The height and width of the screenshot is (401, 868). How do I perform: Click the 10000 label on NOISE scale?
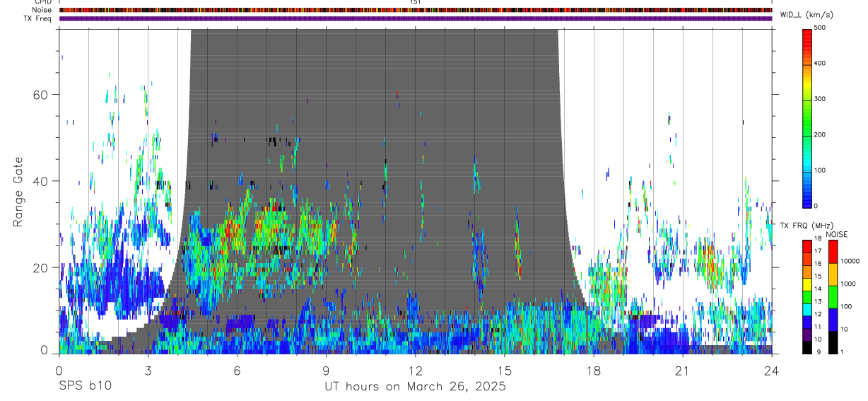click(x=850, y=261)
